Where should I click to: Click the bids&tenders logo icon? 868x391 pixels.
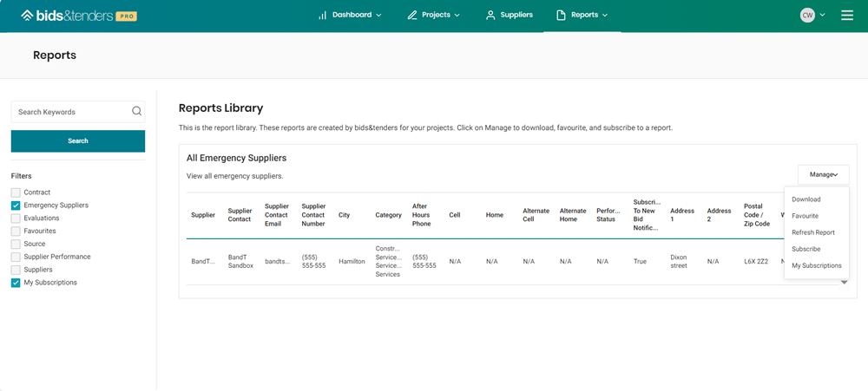pyautogui.click(x=27, y=16)
